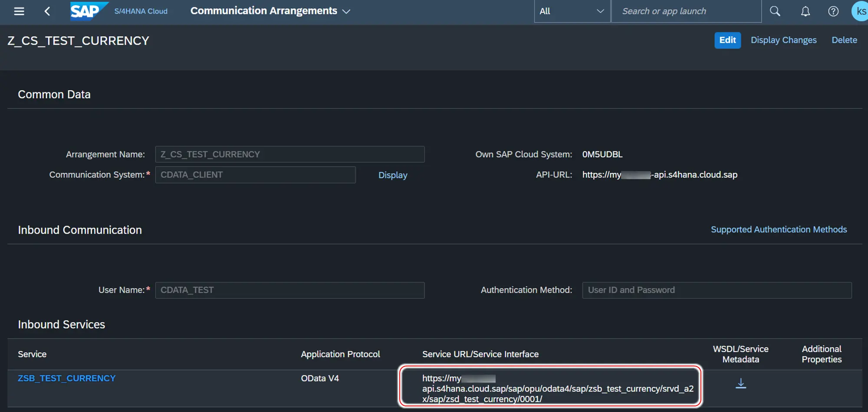Click the Edit button
The width and height of the screenshot is (868, 412).
coord(727,40)
